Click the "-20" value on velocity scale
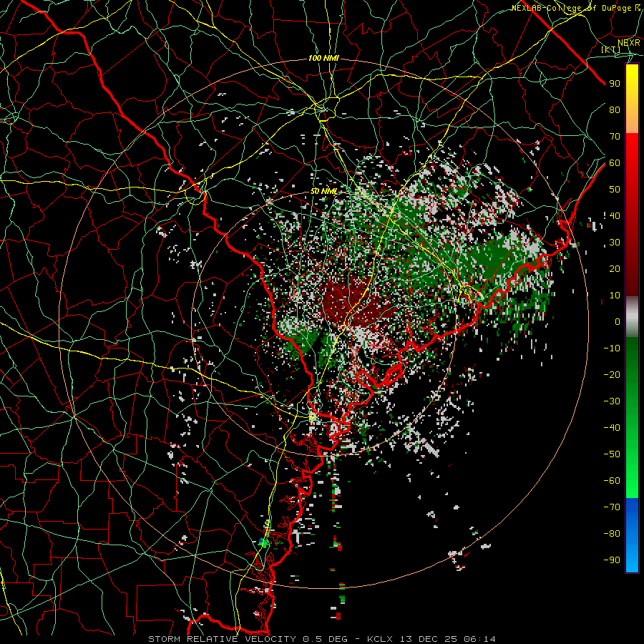This screenshot has width=644, height=644. coord(612,375)
